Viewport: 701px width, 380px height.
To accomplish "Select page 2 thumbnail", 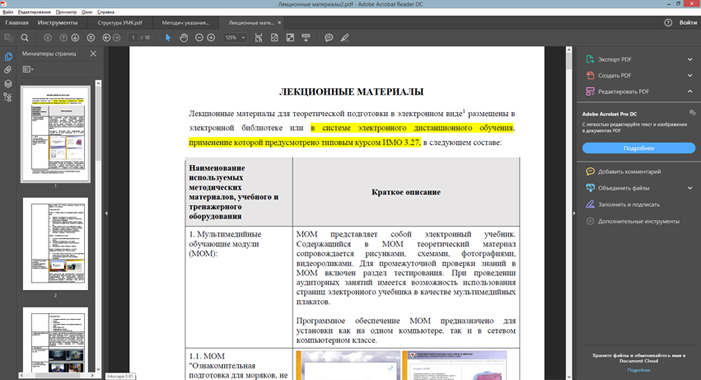I will point(55,244).
